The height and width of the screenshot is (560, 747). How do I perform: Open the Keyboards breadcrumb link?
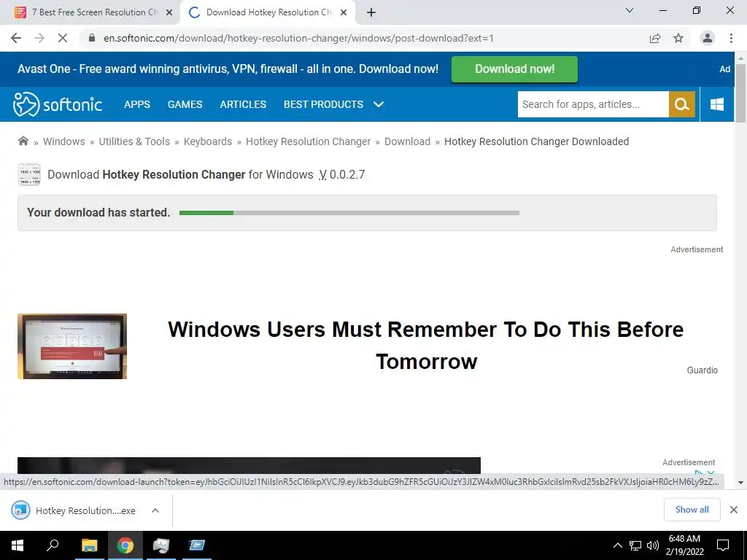tap(208, 141)
